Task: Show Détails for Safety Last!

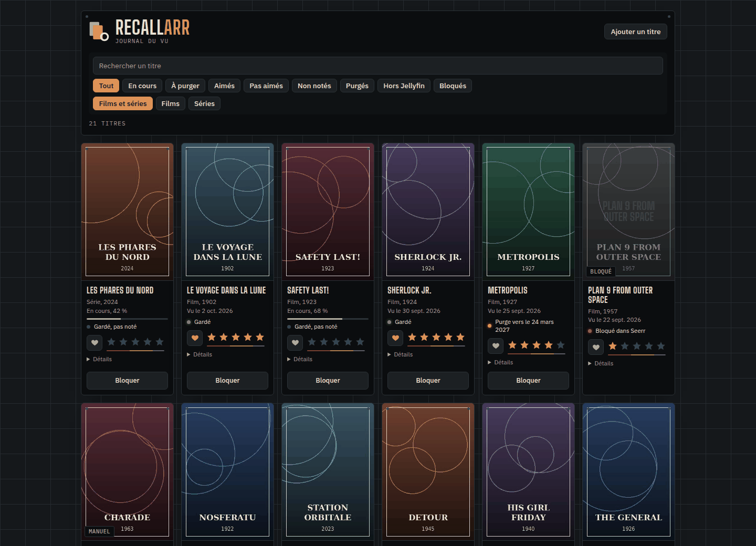Action: click(x=300, y=360)
